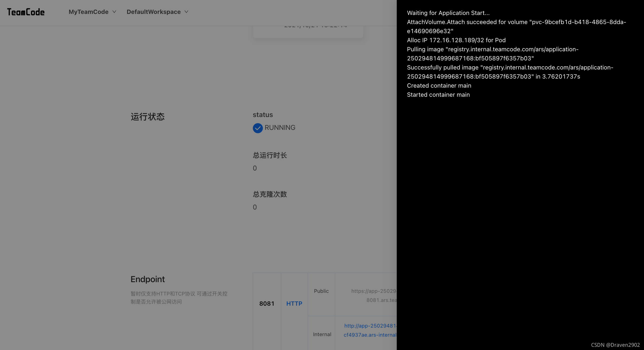Screen dimensions: 644x350
Task: Click the RUNNING status text
Action: [x=280, y=128]
